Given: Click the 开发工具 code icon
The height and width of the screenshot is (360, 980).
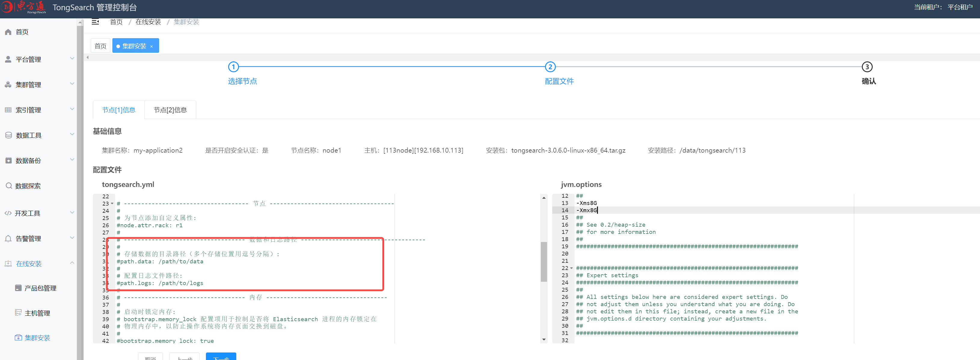Looking at the screenshot, I should click(x=8, y=213).
